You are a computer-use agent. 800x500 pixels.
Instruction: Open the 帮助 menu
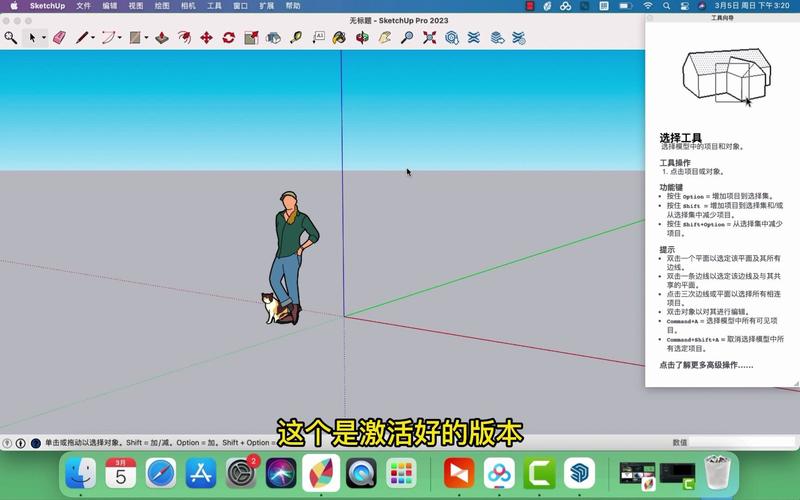[293, 6]
